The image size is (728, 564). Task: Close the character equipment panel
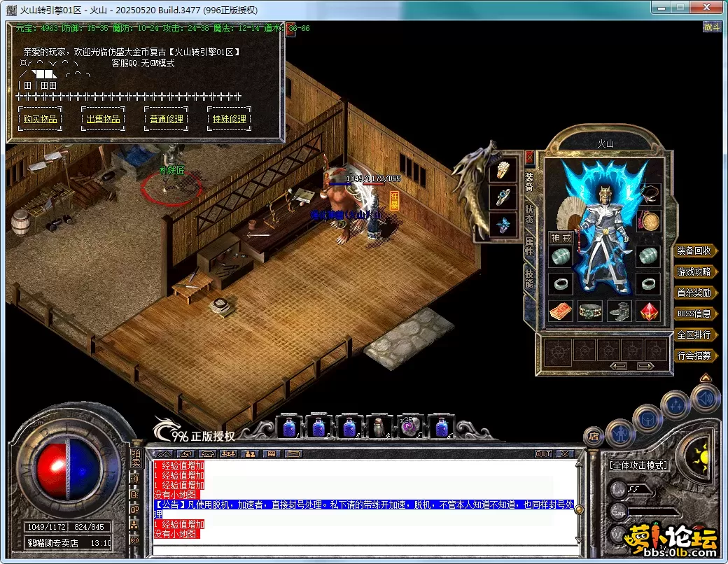coord(530,157)
